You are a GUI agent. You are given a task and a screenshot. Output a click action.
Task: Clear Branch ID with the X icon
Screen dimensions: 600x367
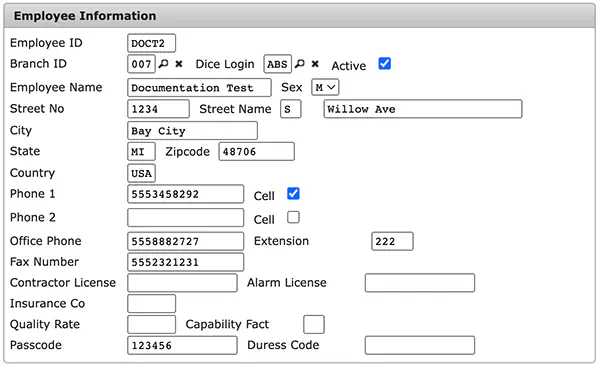pos(179,64)
